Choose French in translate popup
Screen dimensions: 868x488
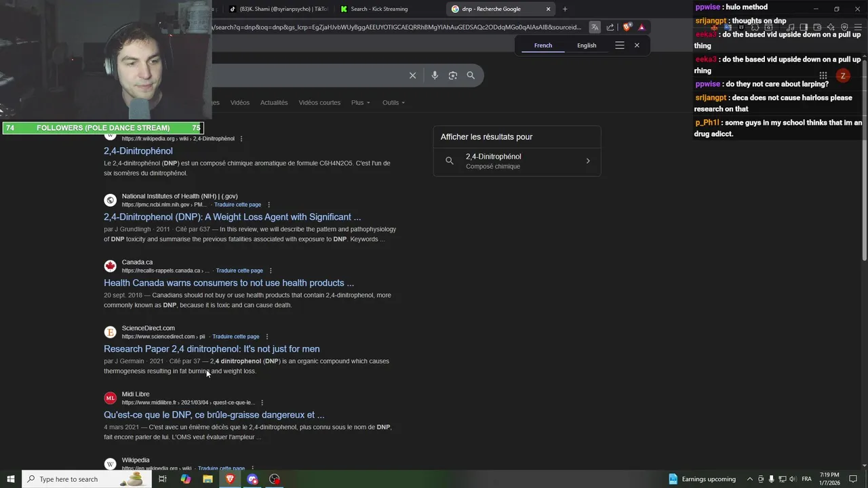(x=543, y=45)
